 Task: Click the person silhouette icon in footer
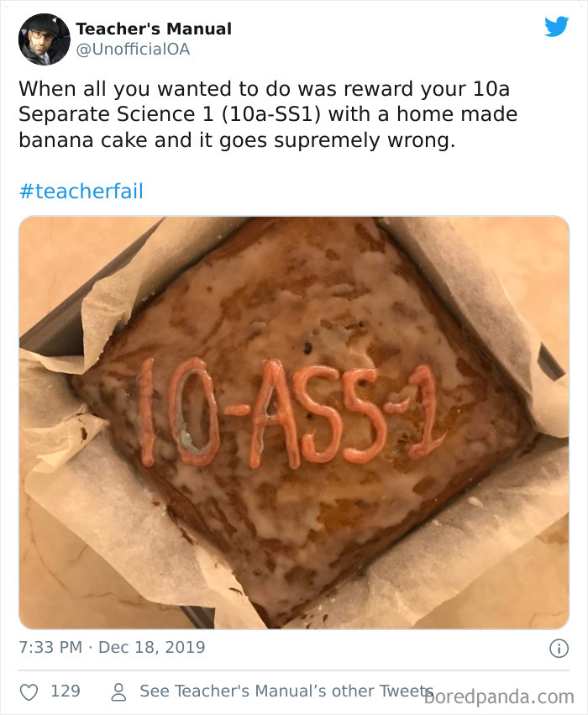click(x=117, y=691)
